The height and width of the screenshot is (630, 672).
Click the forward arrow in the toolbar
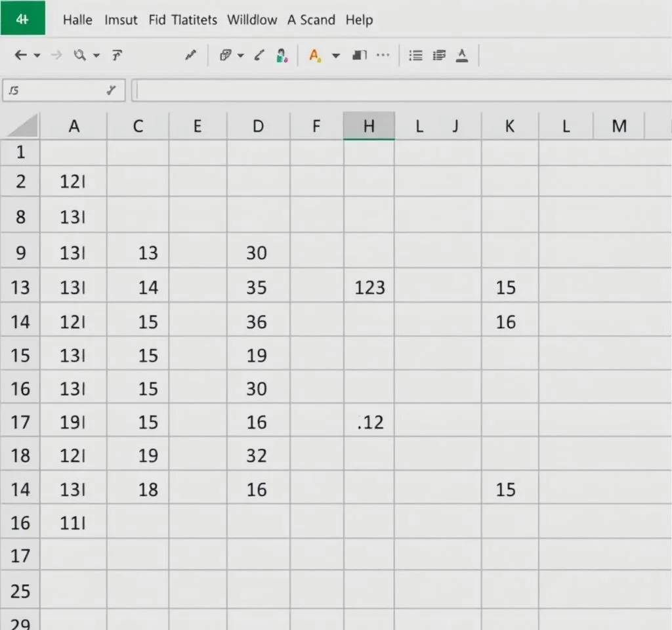click(56, 56)
